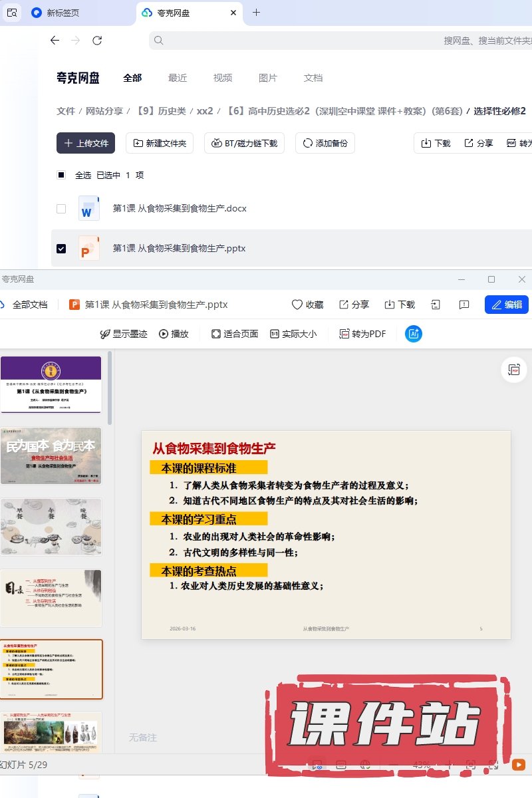
Task: Start slideshow with orange play icon
Action: [x=518, y=765]
